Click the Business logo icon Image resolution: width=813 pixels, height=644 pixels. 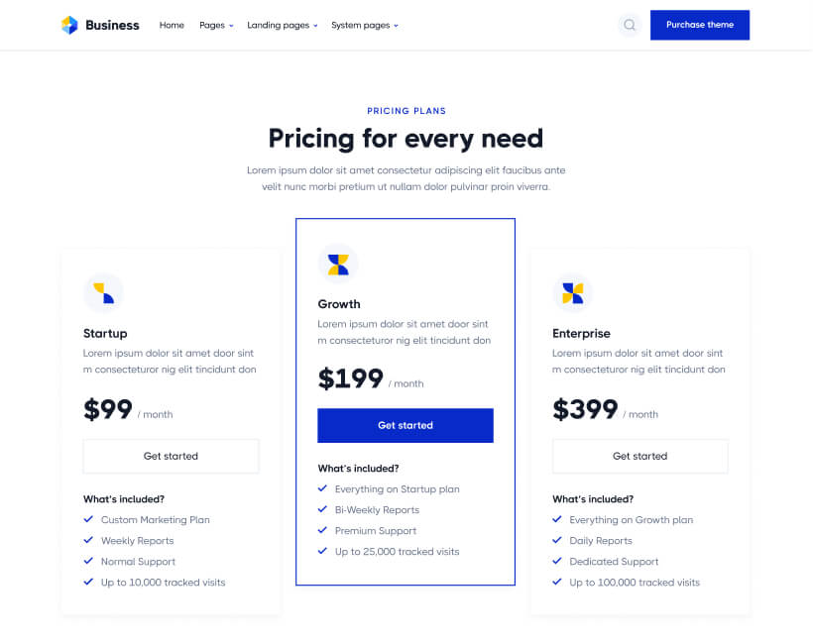[69, 25]
